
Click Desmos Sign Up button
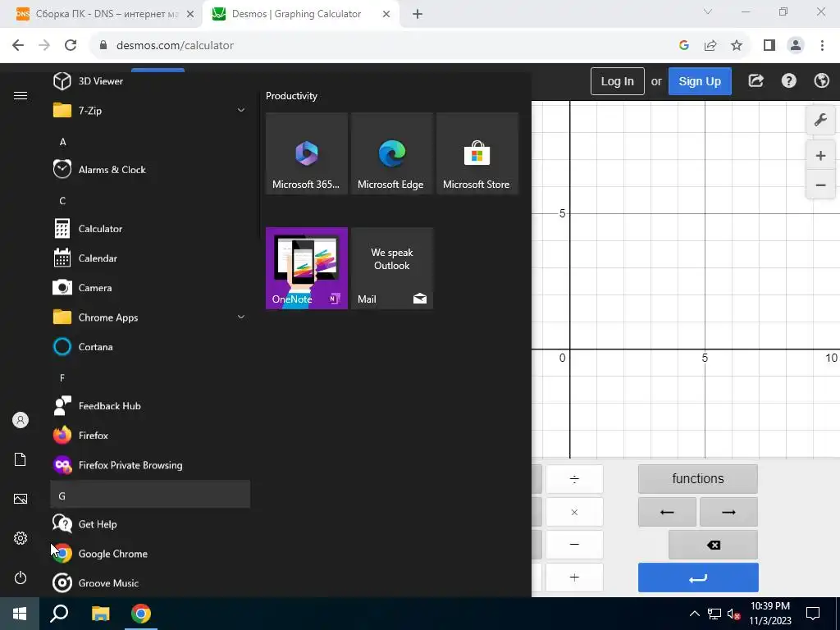700,81
